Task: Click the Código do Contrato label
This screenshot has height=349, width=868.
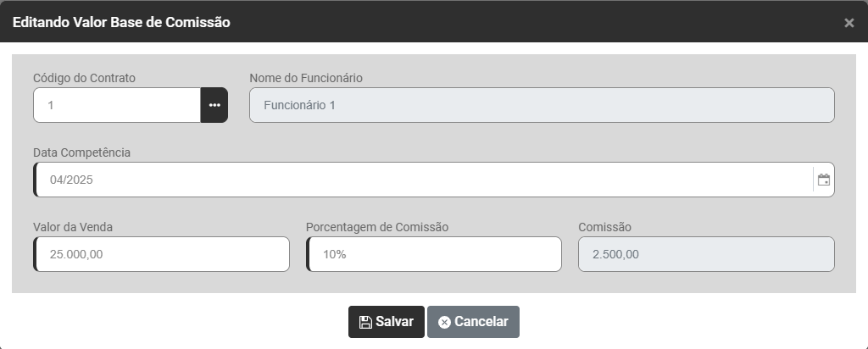Action: [85, 78]
